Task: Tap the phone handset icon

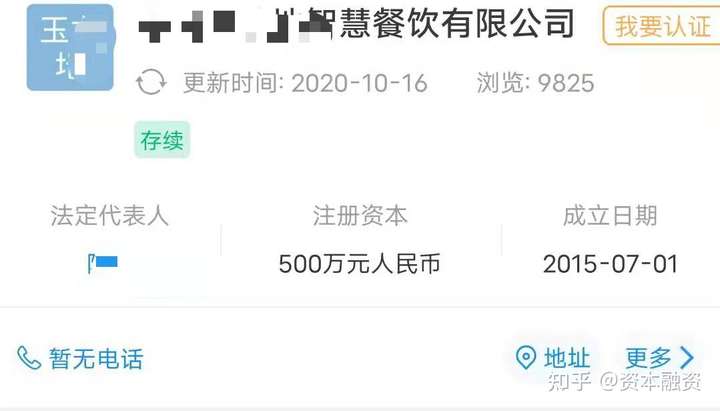Action: pyautogui.click(x=29, y=358)
